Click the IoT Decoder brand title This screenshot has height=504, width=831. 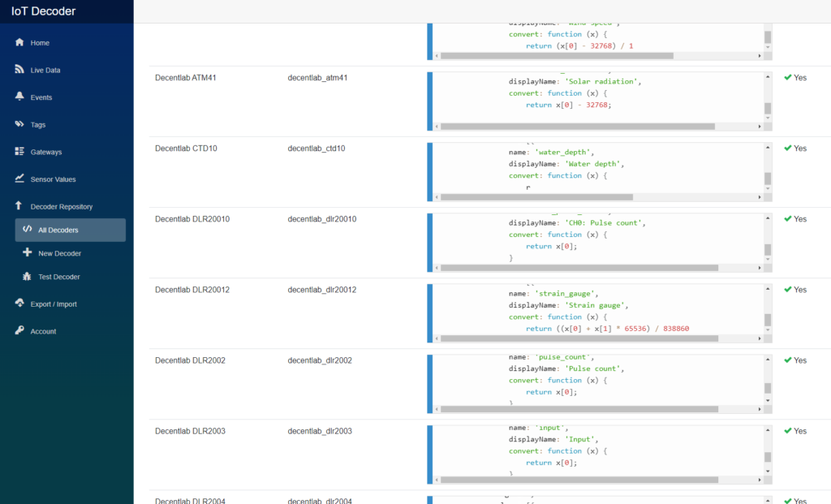point(44,11)
